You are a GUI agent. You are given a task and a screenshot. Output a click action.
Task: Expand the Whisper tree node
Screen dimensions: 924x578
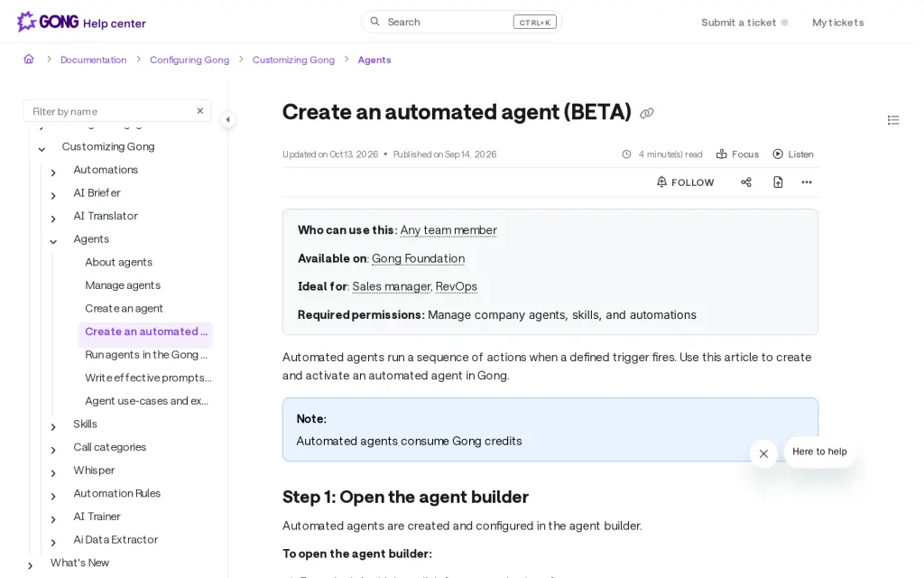(x=53, y=473)
